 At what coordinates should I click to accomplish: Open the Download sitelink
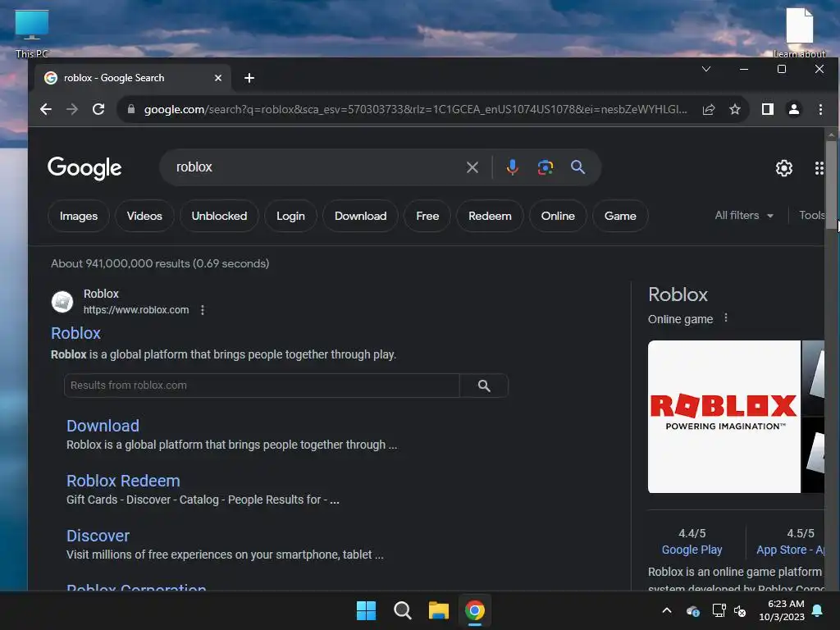click(103, 426)
